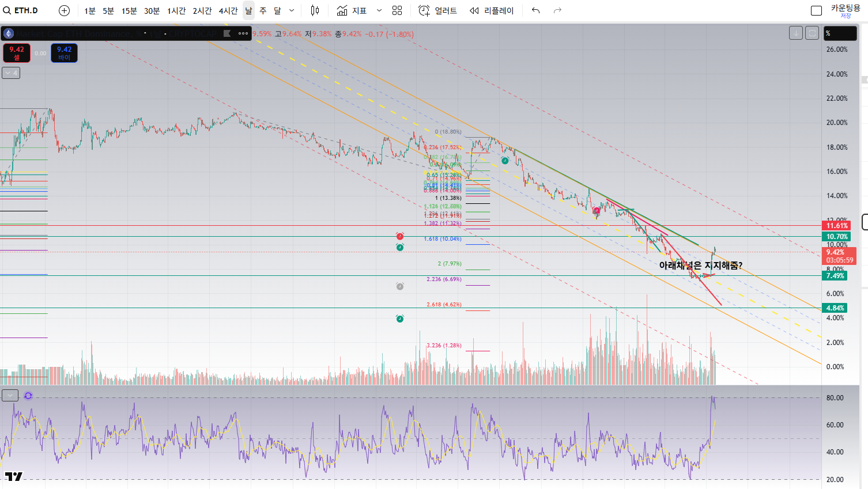Select the 30분 interval
Viewport: 868px width, 489px height.
click(x=152, y=11)
